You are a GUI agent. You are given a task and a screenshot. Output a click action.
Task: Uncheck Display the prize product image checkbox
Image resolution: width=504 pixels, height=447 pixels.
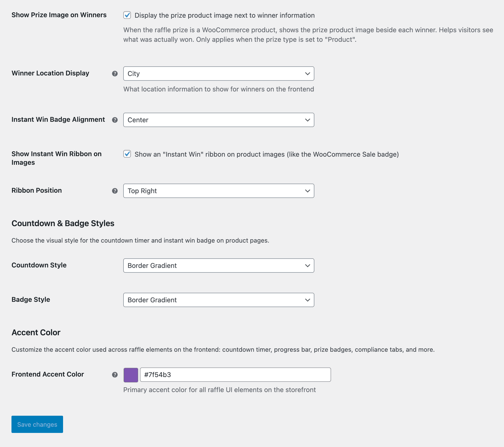127,15
